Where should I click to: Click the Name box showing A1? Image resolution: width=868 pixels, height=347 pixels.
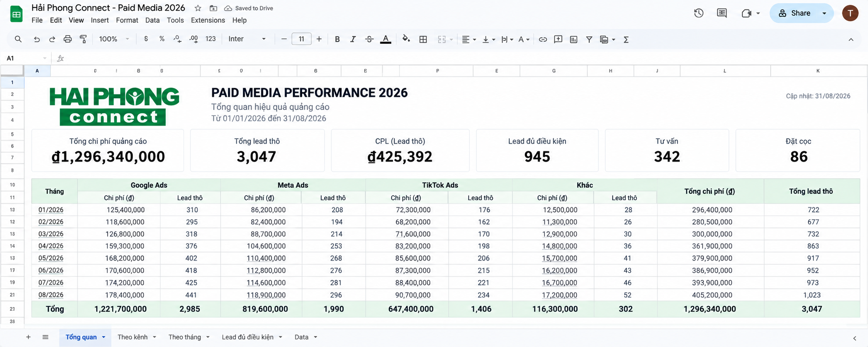click(x=25, y=58)
